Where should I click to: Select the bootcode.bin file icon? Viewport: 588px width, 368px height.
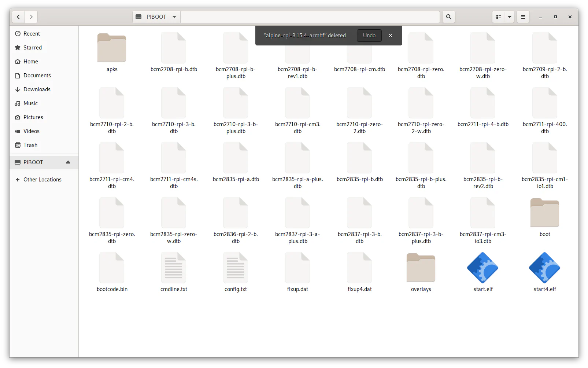(112, 268)
